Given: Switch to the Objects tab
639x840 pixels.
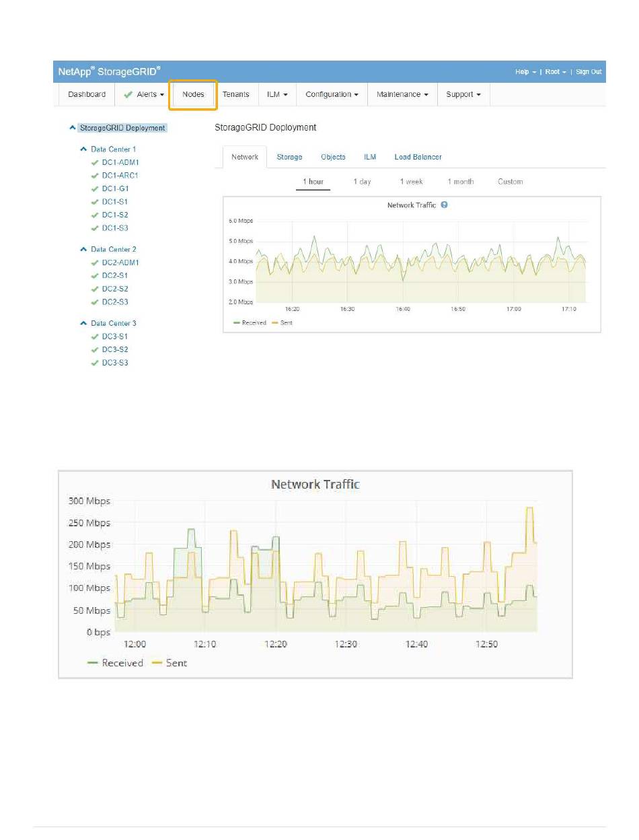Looking at the screenshot, I should click(x=333, y=157).
